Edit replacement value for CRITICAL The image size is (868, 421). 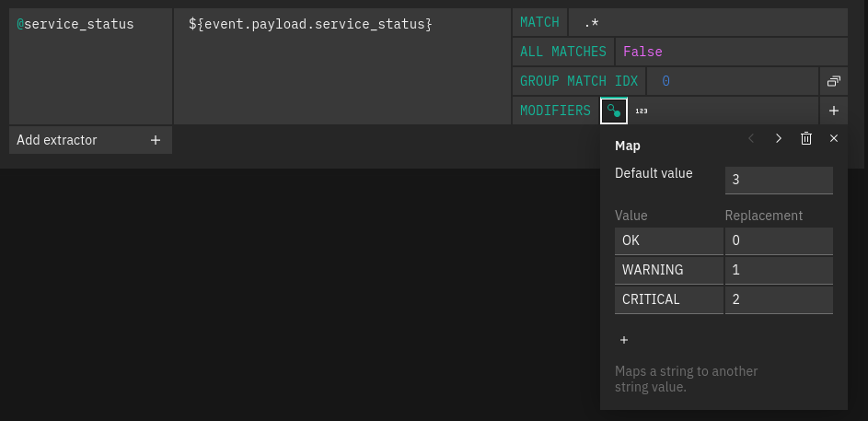[x=779, y=299]
